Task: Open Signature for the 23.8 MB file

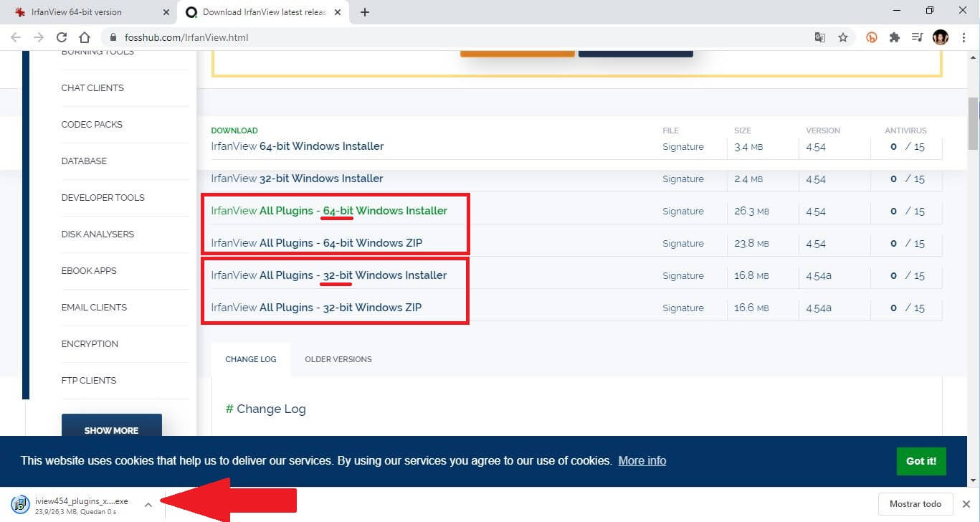Action: [683, 244]
